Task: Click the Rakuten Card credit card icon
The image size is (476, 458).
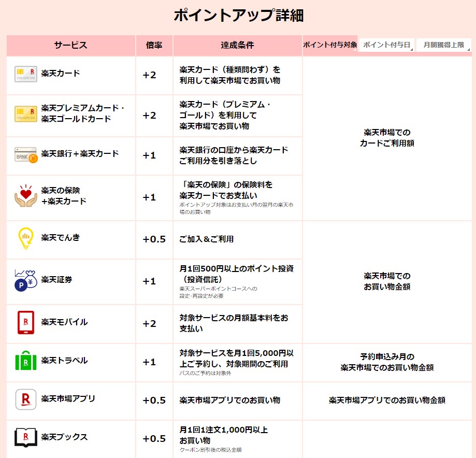Action: 25,74
